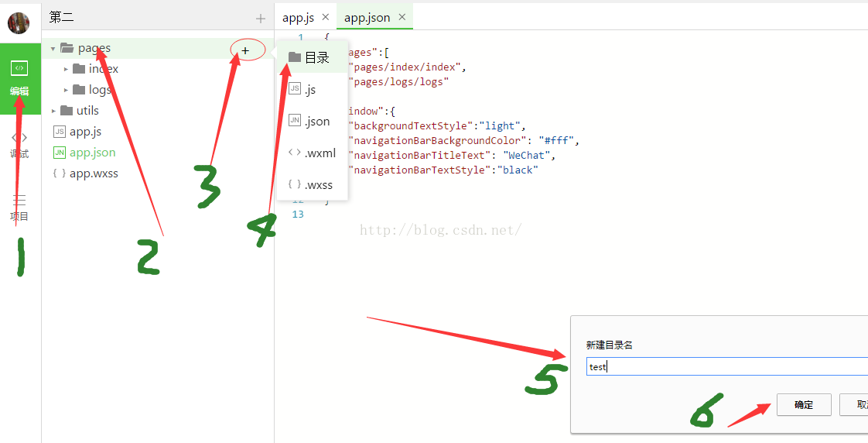Viewport: 868px width, 443px height.
Task: Open the 项目 (Project) panel
Action: (20, 208)
